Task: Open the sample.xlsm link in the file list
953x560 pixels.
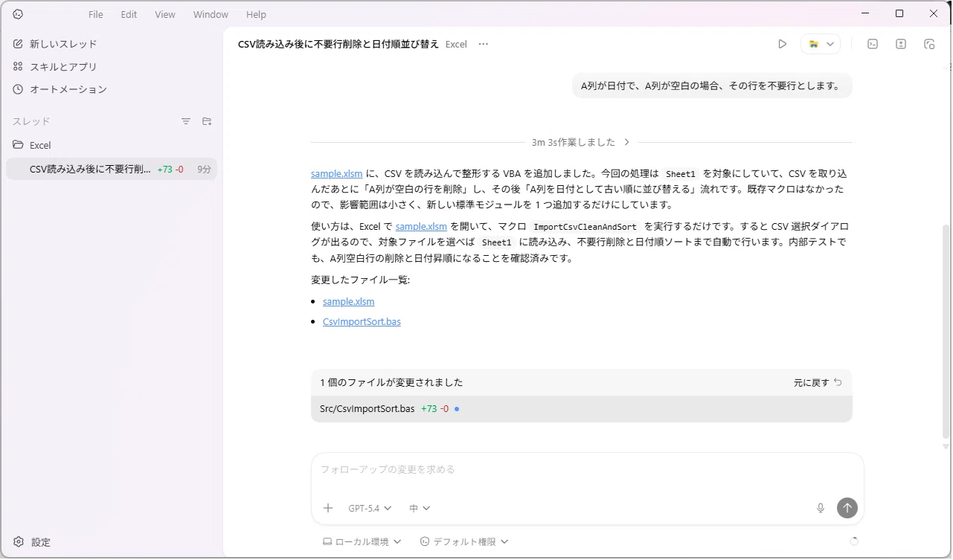Action: [x=349, y=301]
